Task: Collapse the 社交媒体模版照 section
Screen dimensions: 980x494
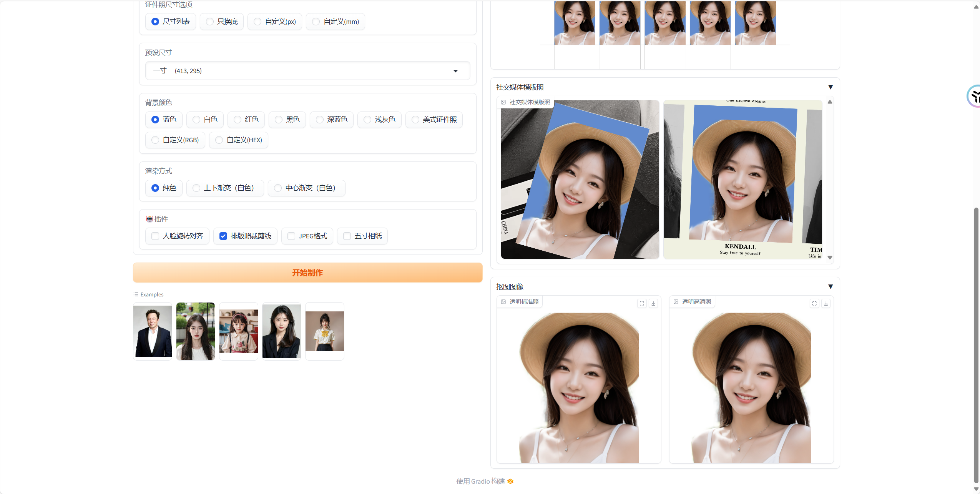Action: pyautogui.click(x=831, y=87)
